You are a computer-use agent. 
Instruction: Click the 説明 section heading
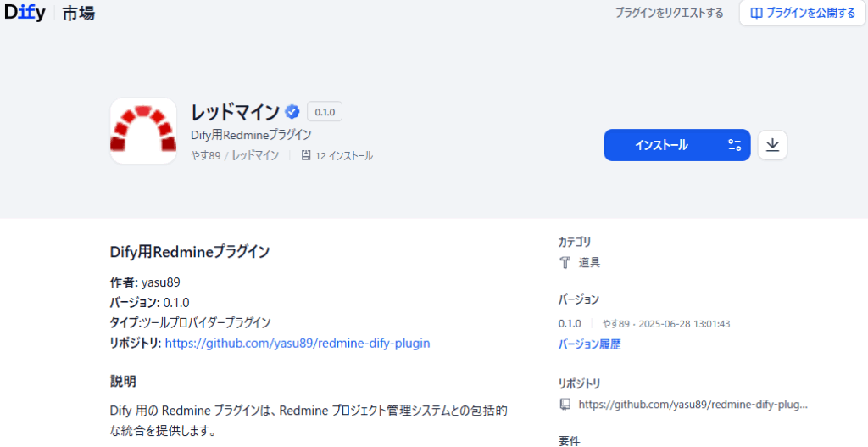pyautogui.click(x=123, y=382)
